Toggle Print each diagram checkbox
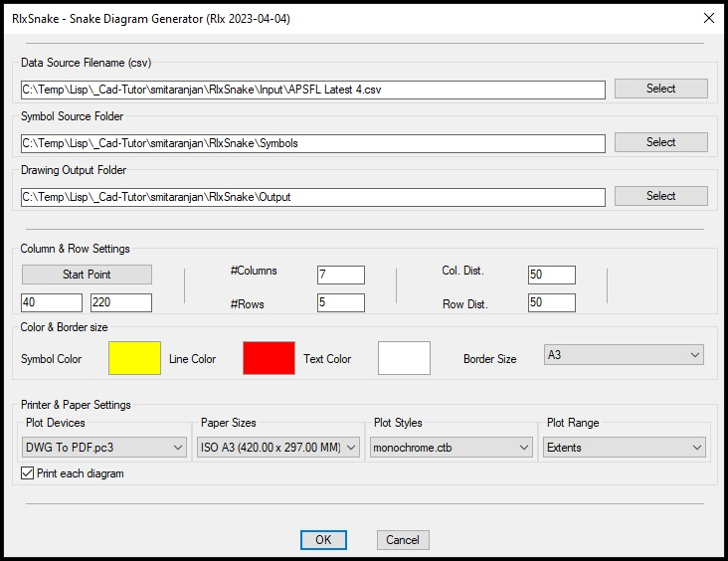 click(27, 473)
